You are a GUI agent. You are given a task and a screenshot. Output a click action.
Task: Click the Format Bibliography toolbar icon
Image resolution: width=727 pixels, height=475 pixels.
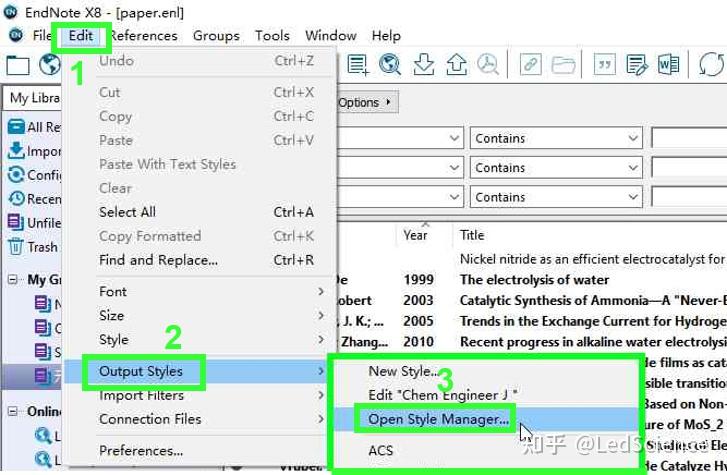[637, 64]
